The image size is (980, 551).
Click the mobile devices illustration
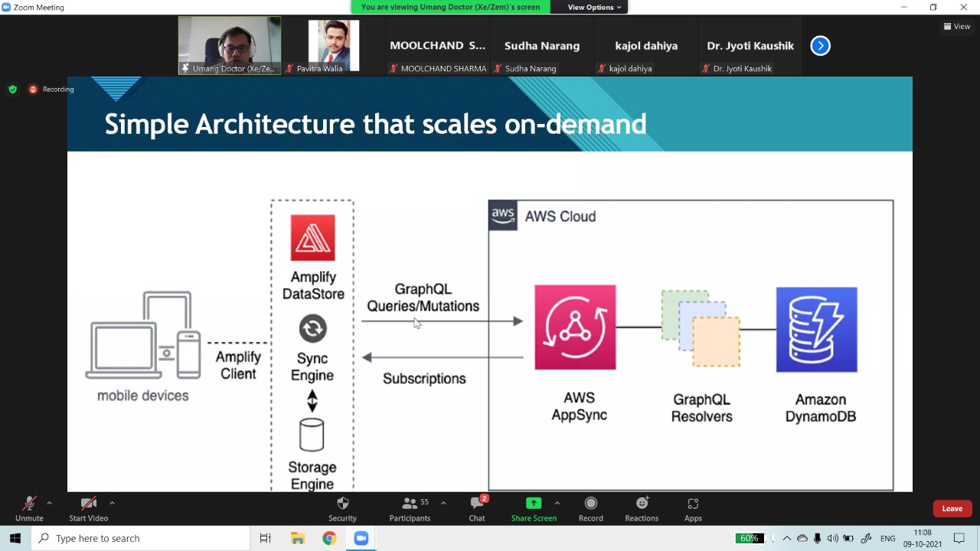coord(143,334)
